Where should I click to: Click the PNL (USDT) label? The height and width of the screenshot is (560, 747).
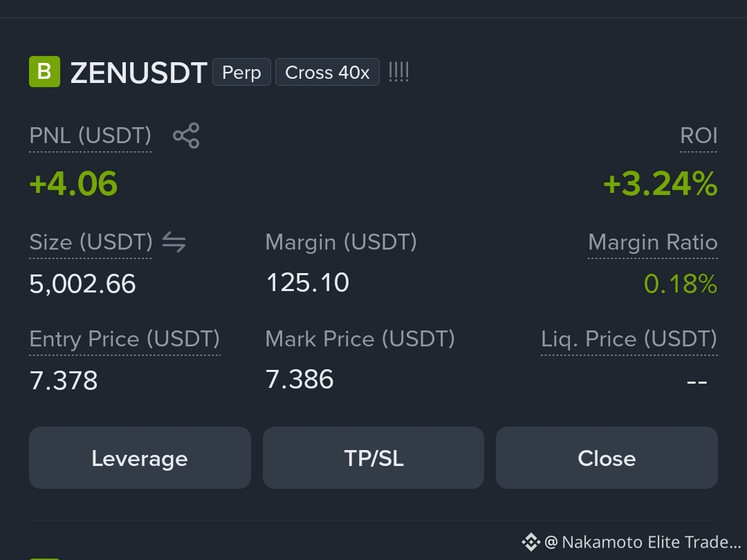pos(91,136)
